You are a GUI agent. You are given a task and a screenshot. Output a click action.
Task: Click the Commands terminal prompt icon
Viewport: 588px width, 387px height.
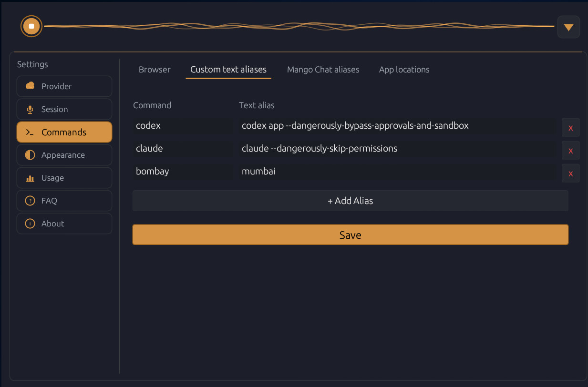point(30,132)
